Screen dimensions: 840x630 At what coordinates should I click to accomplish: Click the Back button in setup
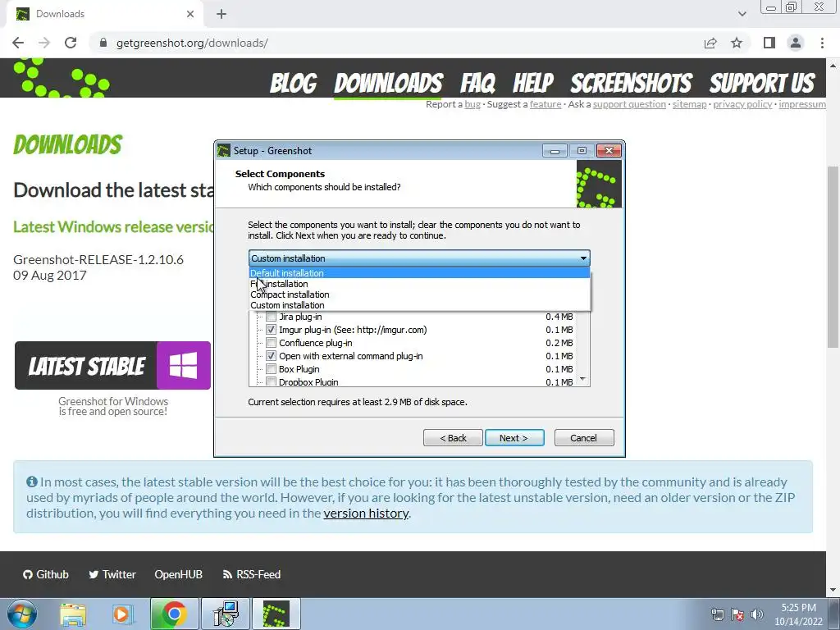(453, 438)
